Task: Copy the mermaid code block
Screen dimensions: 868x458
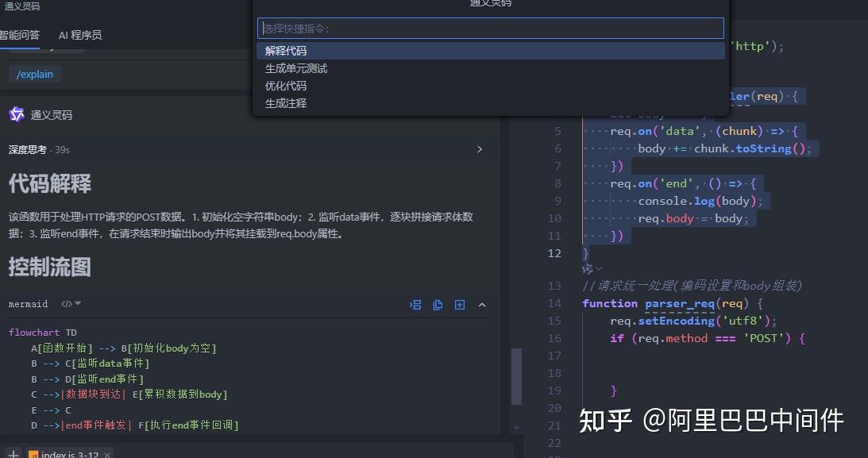Action: 438,305
